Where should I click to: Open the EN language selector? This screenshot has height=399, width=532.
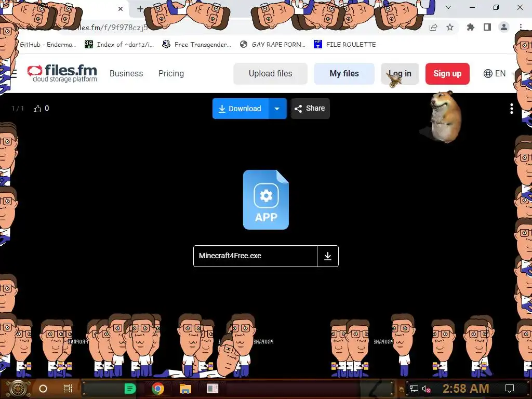click(x=495, y=74)
